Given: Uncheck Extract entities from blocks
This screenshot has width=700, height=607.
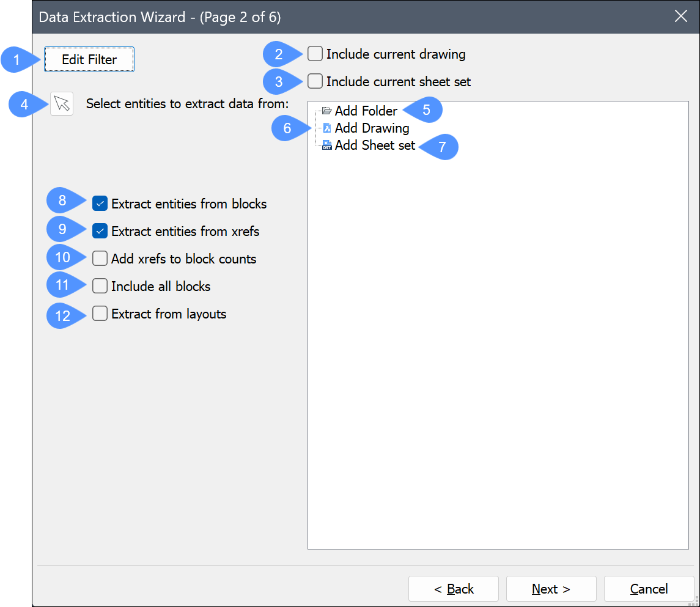Looking at the screenshot, I should pos(100,204).
